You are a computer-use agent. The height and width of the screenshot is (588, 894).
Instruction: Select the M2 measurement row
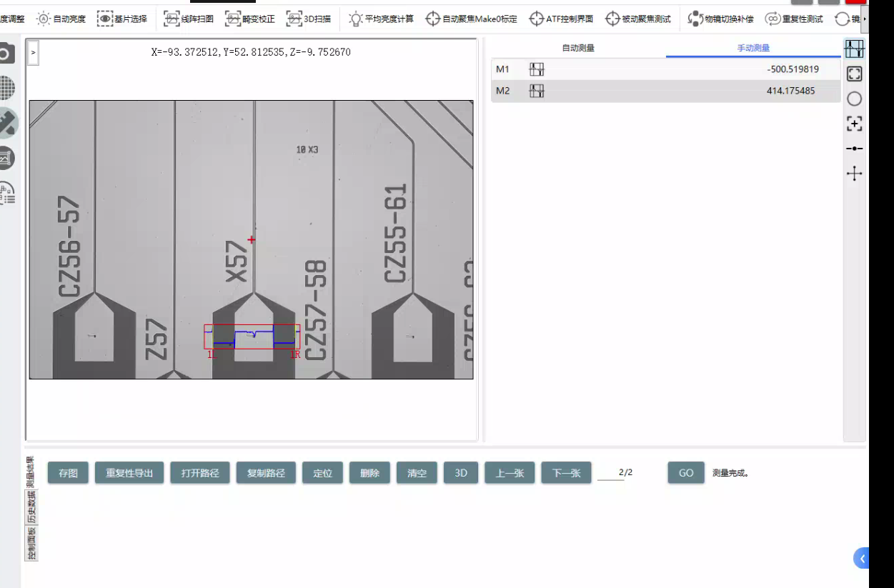[x=665, y=91]
